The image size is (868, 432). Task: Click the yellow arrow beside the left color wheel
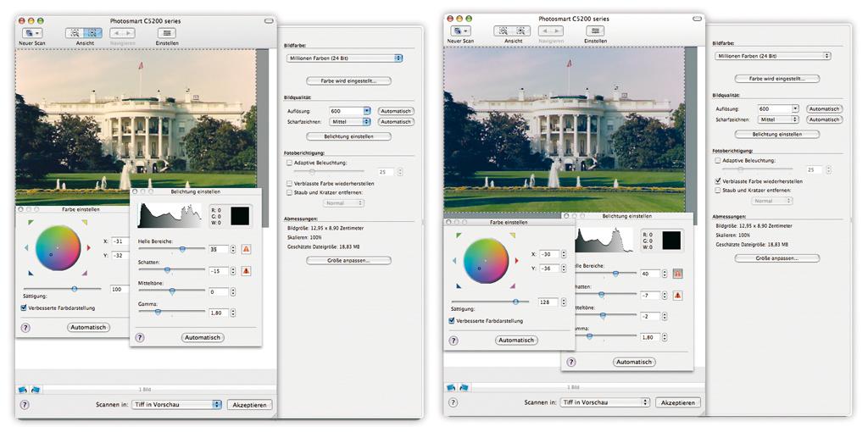pyautogui.click(x=85, y=223)
